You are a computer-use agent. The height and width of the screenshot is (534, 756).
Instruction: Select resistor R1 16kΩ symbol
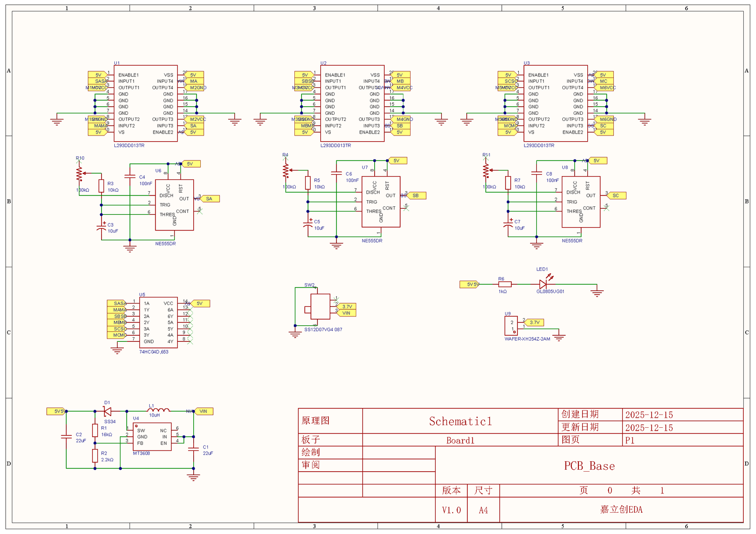tap(95, 431)
